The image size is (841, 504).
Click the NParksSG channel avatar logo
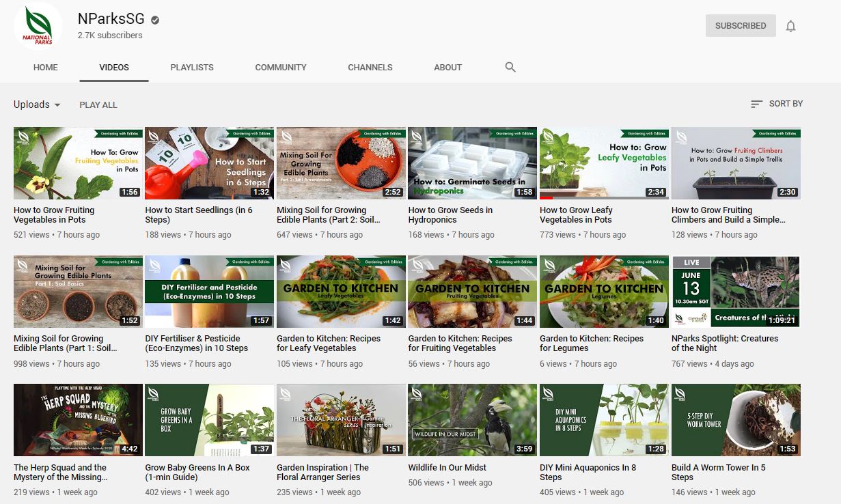(38, 26)
